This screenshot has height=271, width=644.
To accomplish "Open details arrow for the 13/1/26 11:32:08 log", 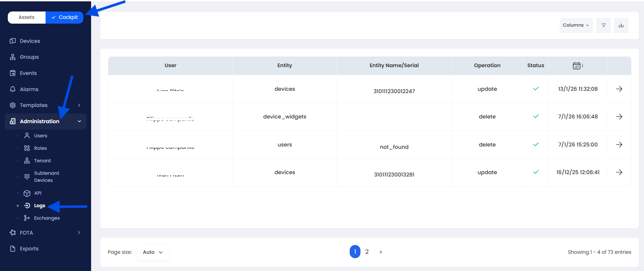I will 619,89.
